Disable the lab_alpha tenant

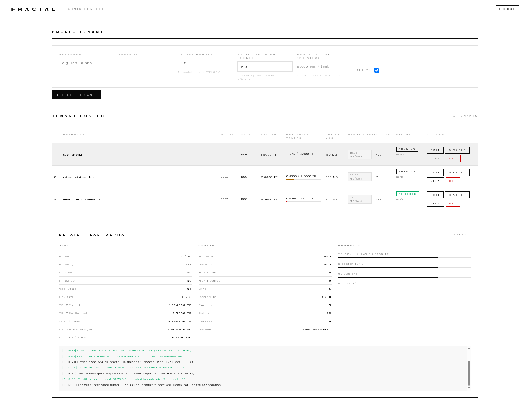[x=457, y=150]
